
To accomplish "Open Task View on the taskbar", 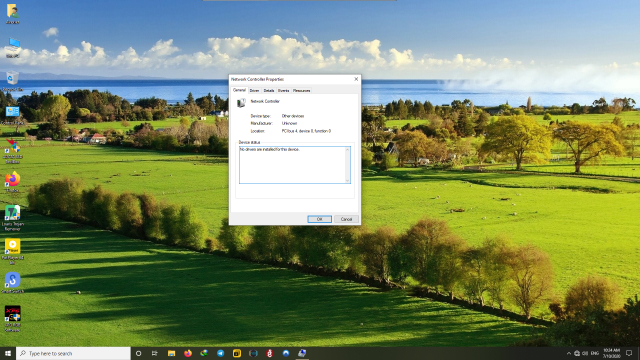I will (155, 353).
